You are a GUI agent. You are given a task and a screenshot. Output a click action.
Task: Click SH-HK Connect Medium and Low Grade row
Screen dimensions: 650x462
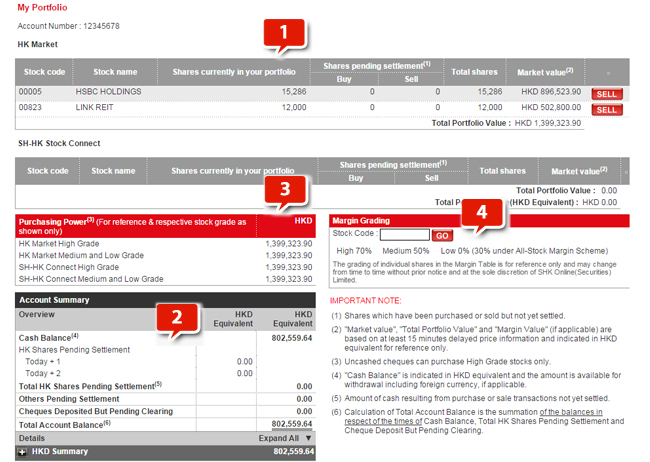[x=165, y=279]
